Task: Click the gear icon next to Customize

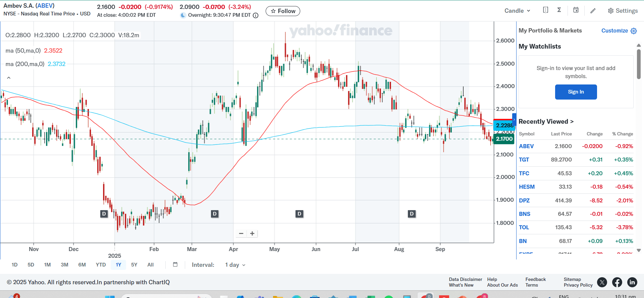Action: pos(634,31)
